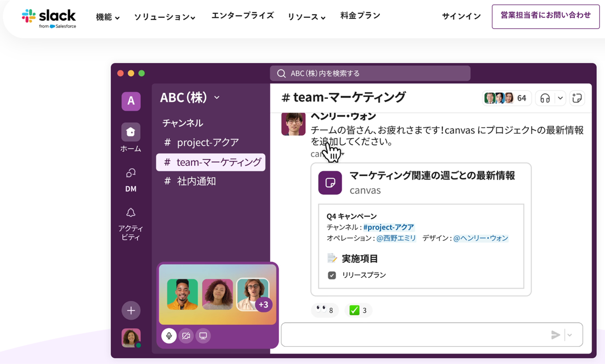The image size is (605, 364).
Task: Open the アクティビティ notifications icon
Action: 131,212
